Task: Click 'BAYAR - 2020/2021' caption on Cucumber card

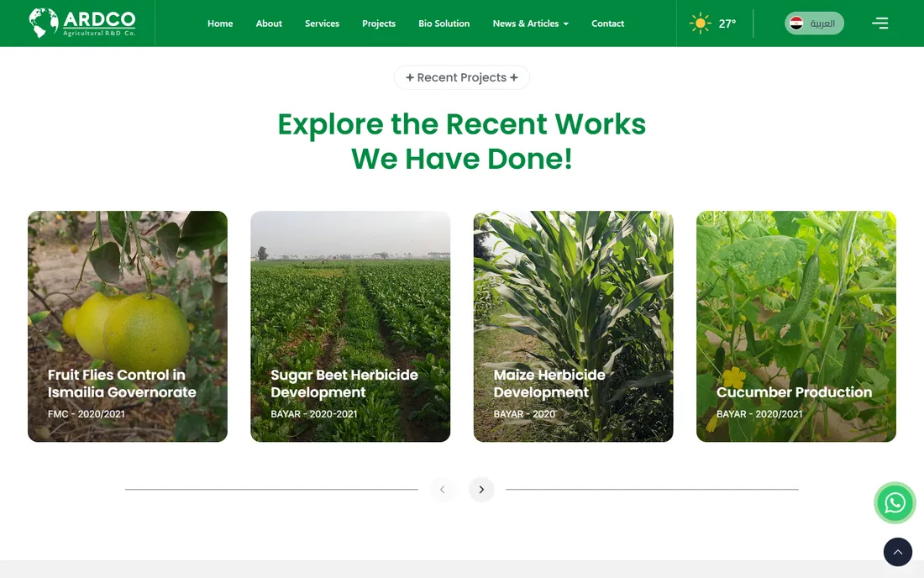Action: [x=759, y=414]
